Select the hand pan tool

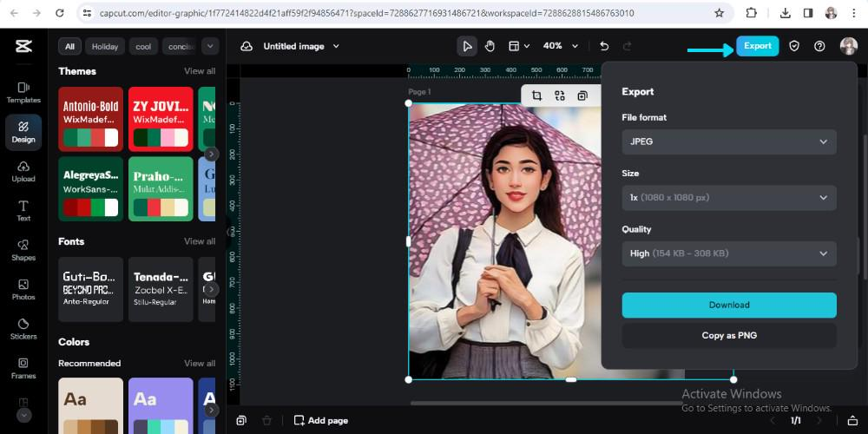coord(490,46)
